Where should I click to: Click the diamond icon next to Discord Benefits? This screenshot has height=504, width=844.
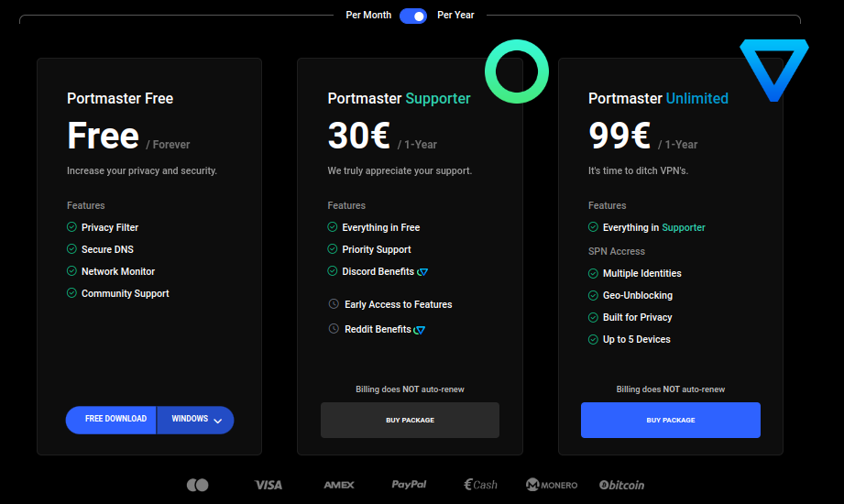(x=422, y=272)
